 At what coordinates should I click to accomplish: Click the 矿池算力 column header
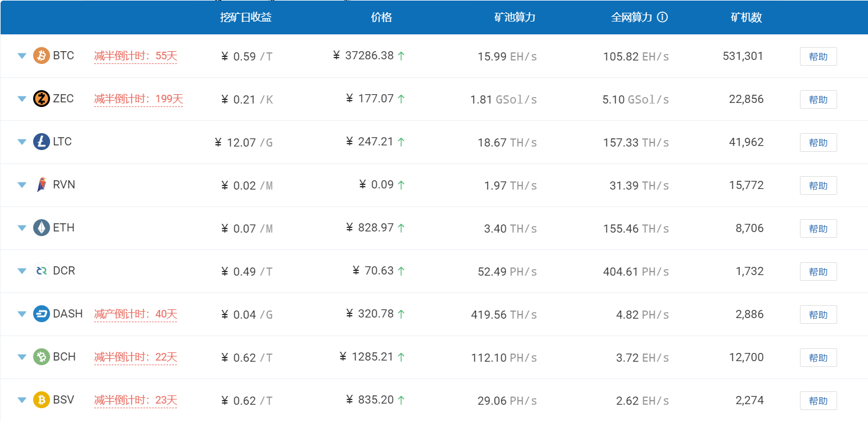tap(514, 17)
